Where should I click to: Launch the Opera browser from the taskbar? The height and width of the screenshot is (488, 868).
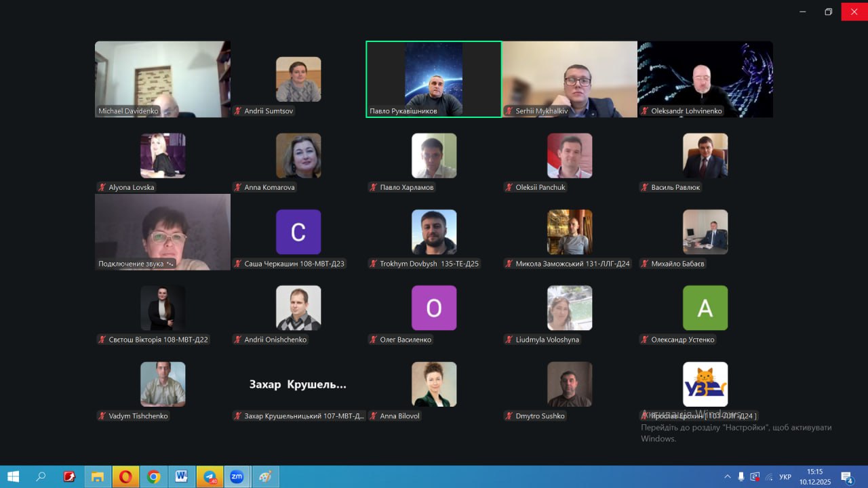pos(125,476)
